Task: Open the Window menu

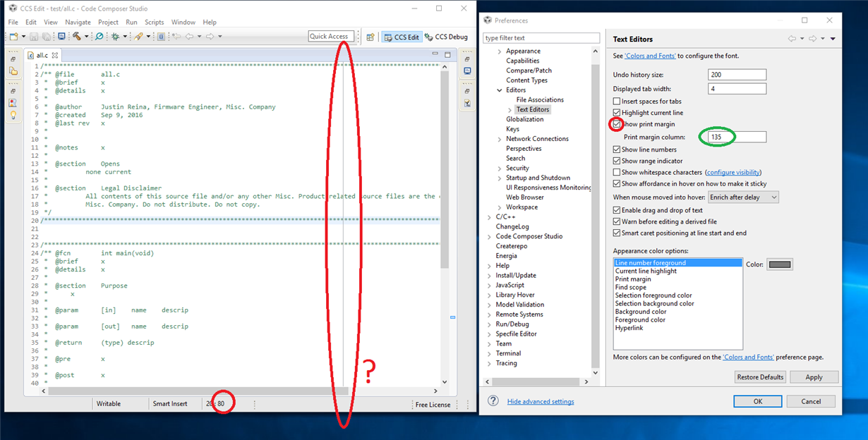Action: pos(183,22)
